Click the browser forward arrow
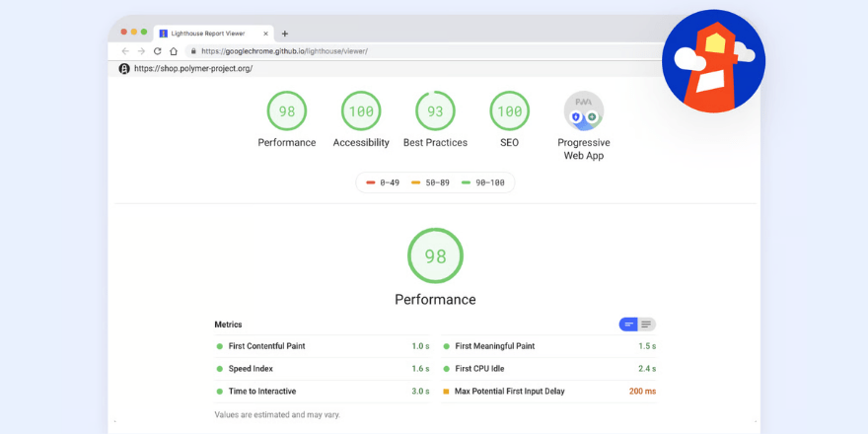This screenshot has height=434, width=868. point(141,51)
